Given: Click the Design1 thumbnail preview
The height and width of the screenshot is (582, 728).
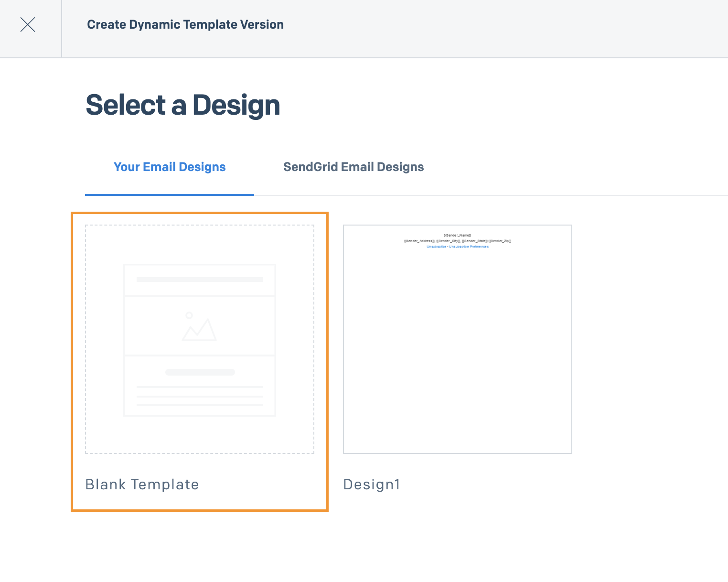Looking at the screenshot, I should coord(457,339).
